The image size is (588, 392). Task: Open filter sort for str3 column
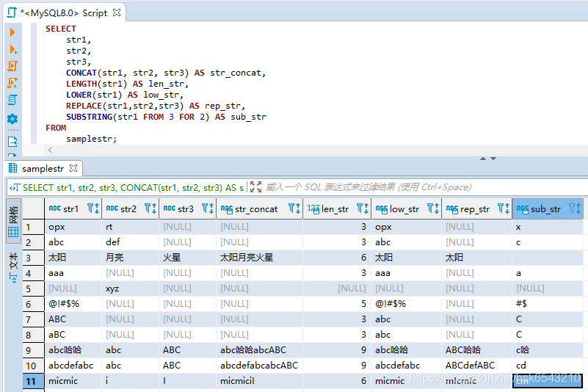(x=208, y=208)
